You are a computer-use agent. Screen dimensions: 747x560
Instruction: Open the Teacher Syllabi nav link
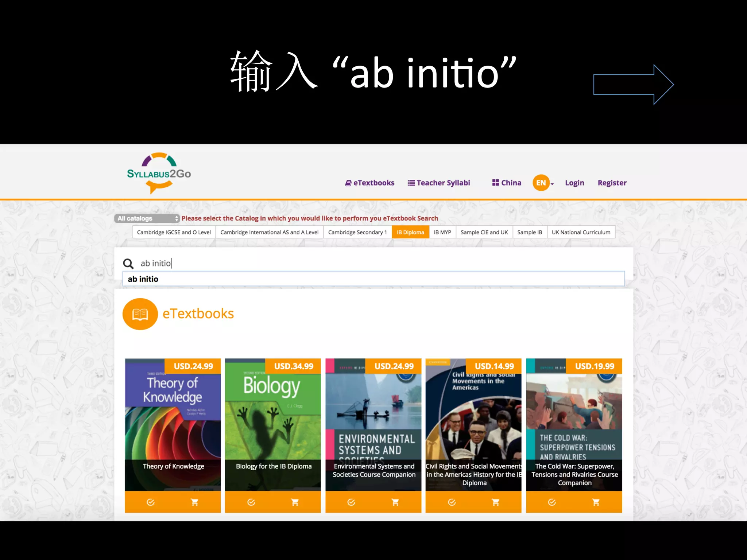pyautogui.click(x=439, y=183)
